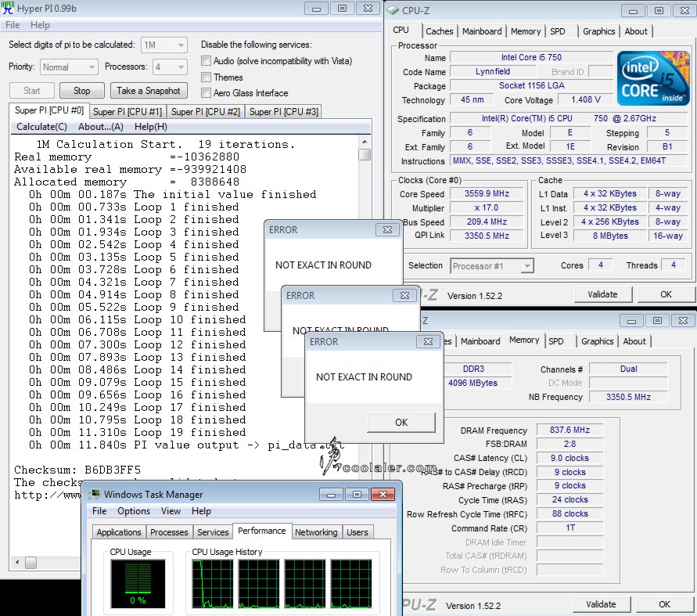The image size is (697, 616).
Task: Open the Processors dropdown set to 4
Action: click(x=171, y=67)
